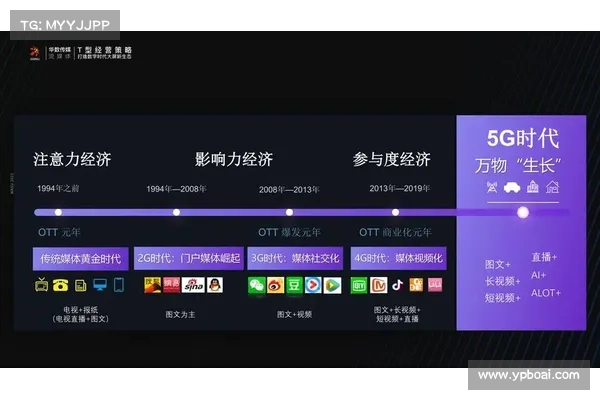Click the Sohu portal logo icon
The height and width of the screenshot is (400, 600).
point(152,285)
